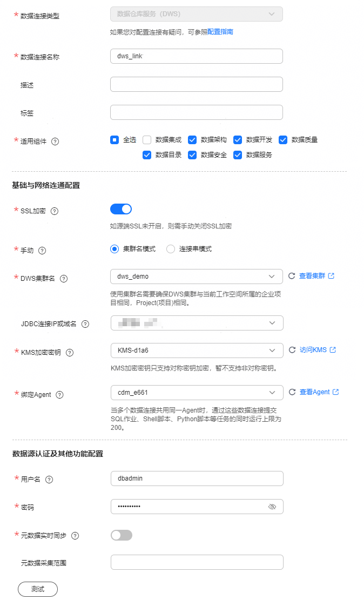Screen dimensions: 364x600
Task: Select the 连接串模式 radio option
Action: 171,249
